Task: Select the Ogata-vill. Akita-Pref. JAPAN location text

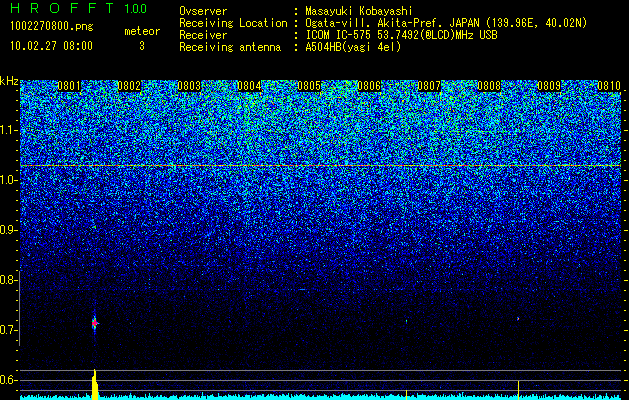Action: point(446,23)
